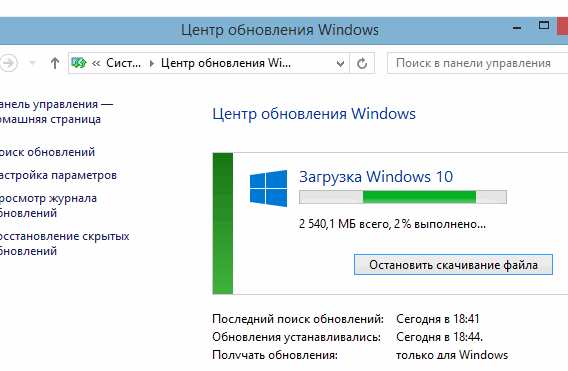Select the "Сист..." breadcrumb segment
This screenshot has width=568, height=371.
[x=123, y=63]
